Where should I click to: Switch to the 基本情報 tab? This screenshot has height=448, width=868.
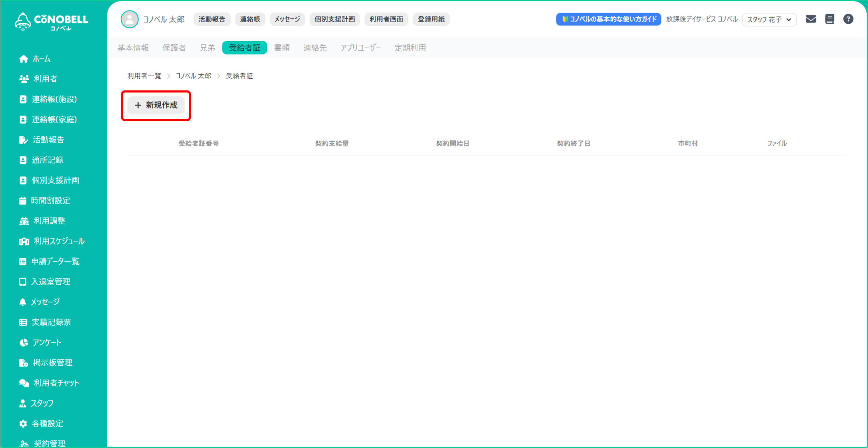pos(133,48)
